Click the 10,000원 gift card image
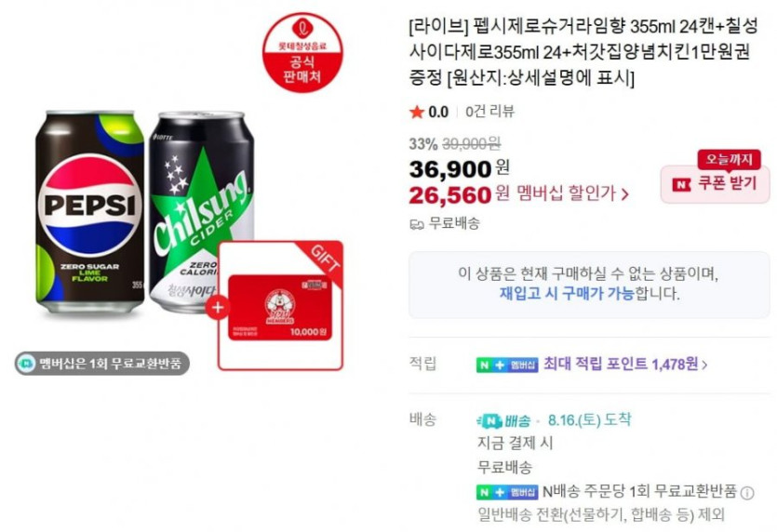This screenshot has height=532, width=777. (x=280, y=308)
